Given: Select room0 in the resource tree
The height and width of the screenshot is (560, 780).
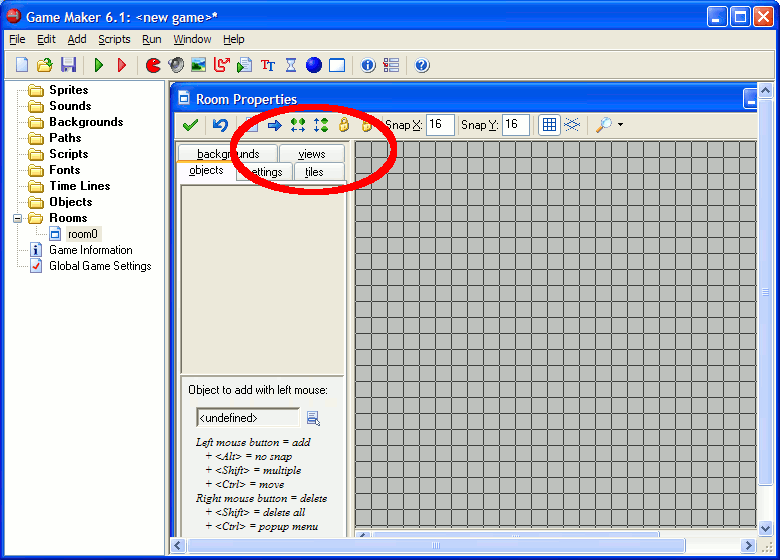Looking at the screenshot, I should tap(83, 234).
